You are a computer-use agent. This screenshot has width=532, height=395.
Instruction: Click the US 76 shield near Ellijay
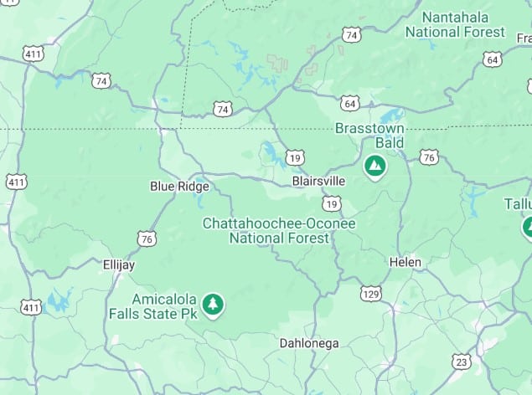(x=147, y=239)
